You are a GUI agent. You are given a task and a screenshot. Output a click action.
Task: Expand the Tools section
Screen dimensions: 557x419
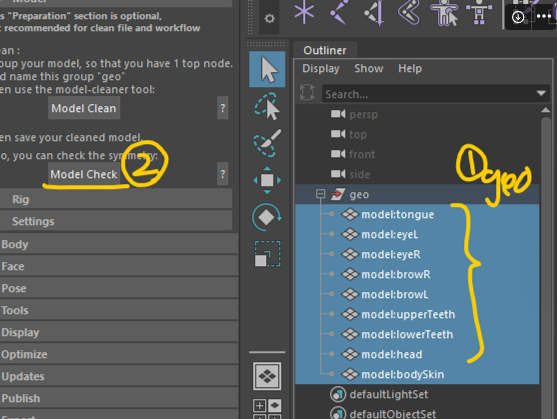(x=119, y=310)
